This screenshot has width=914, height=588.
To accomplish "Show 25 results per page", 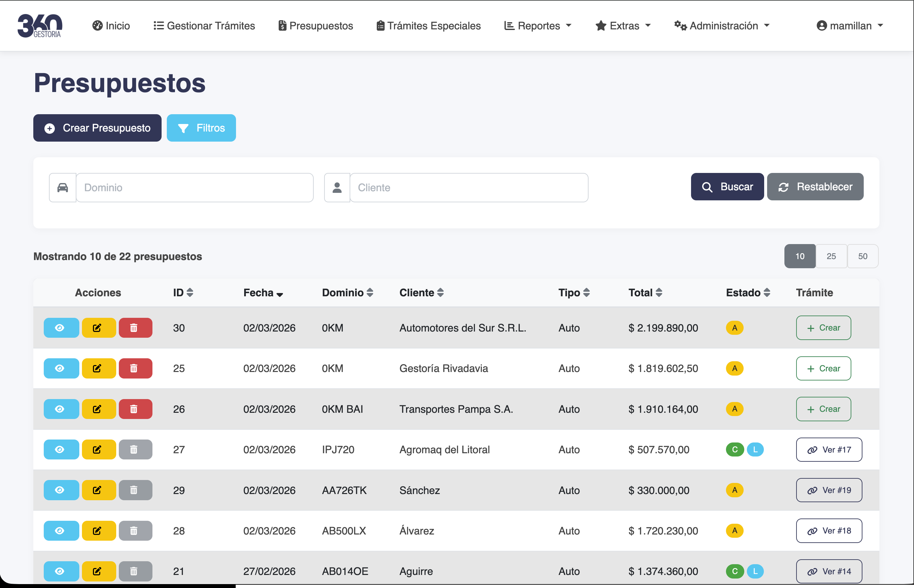I will tap(831, 256).
